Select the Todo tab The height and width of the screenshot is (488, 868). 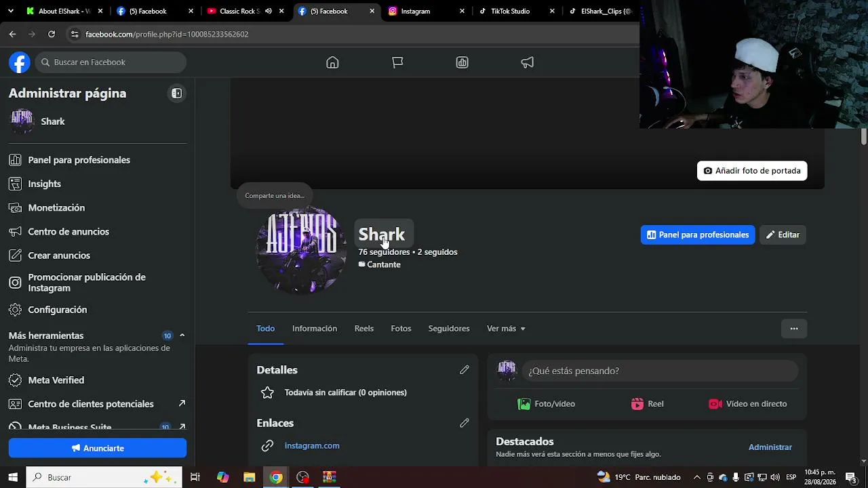[266, 329]
